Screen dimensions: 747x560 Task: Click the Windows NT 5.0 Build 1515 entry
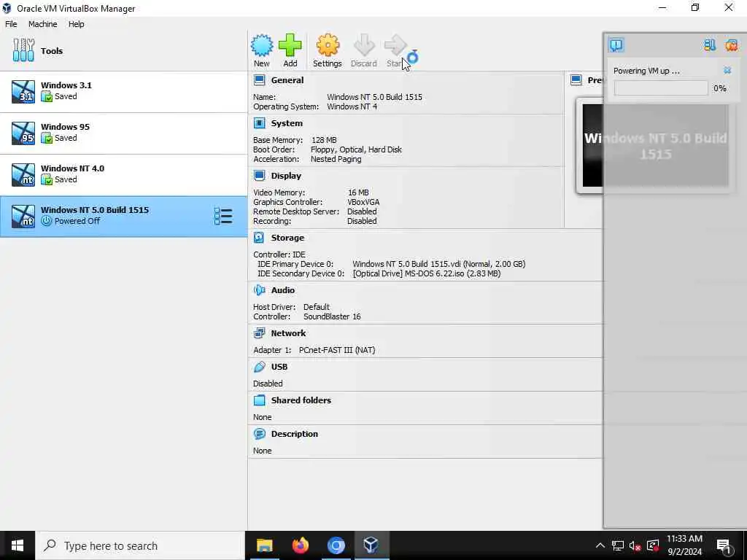pyautogui.click(x=123, y=216)
